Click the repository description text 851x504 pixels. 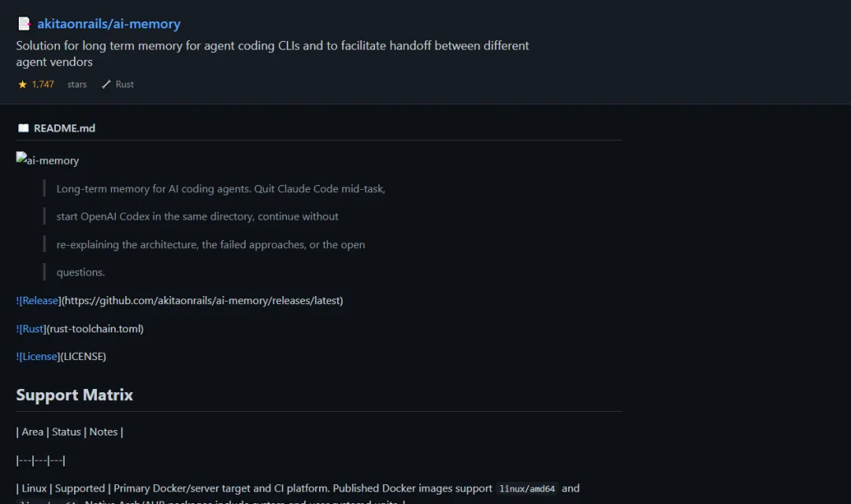tap(273, 54)
